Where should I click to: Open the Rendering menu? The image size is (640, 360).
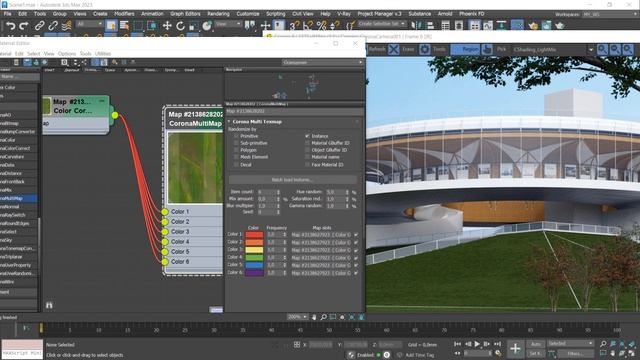[218, 14]
